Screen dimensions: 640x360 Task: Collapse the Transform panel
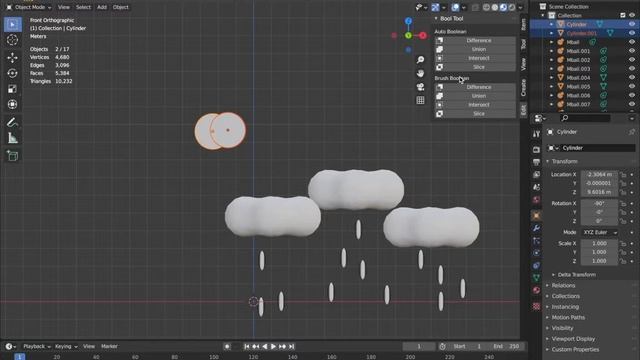pyautogui.click(x=548, y=162)
